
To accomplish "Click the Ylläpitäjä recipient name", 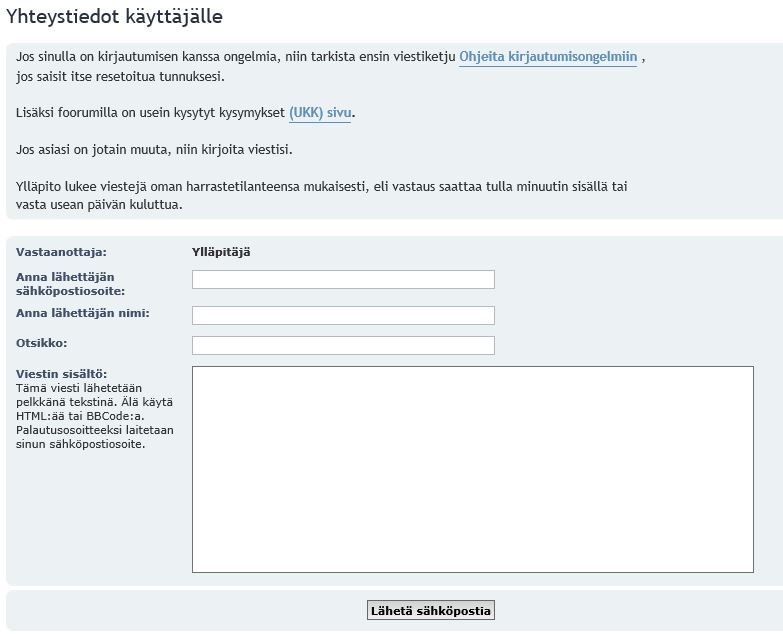I will (x=221, y=252).
